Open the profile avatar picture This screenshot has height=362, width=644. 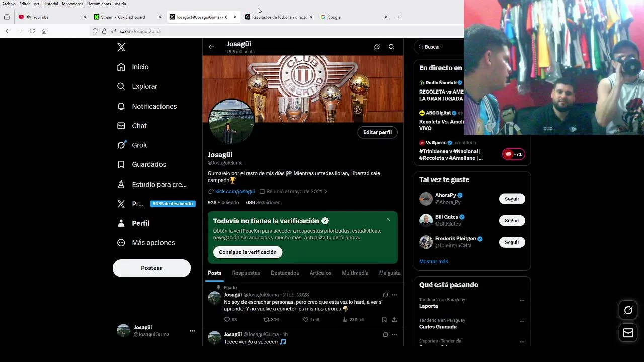click(231, 121)
